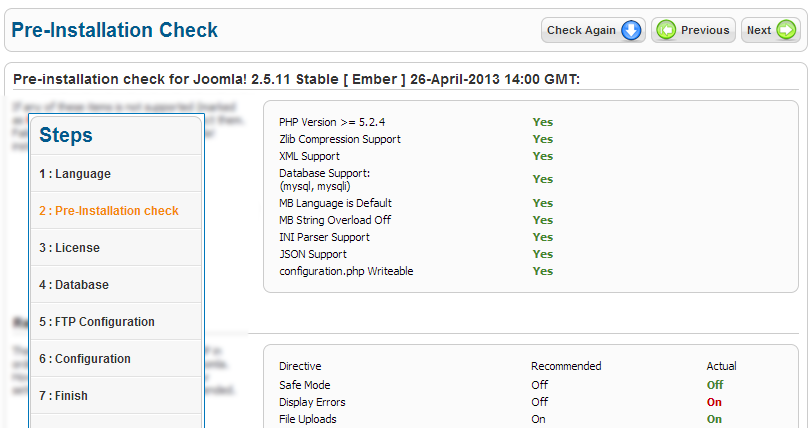Open step 6 : Configuration
Screen dimensions: 812x428
click(116, 359)
